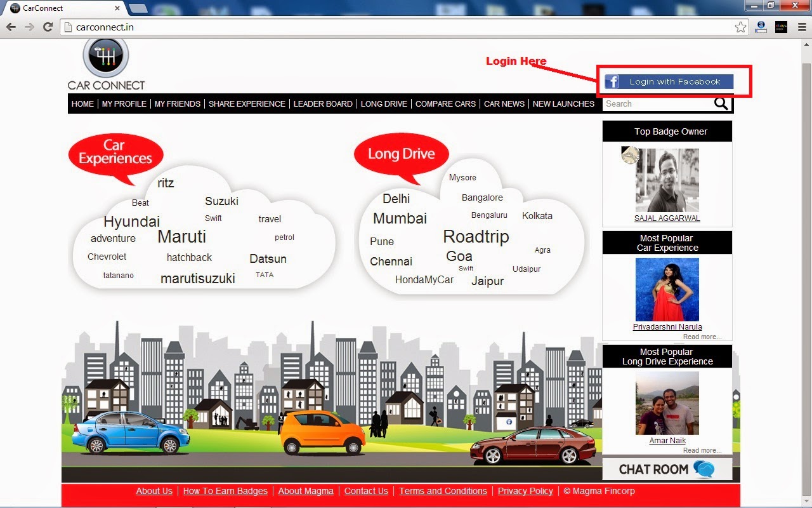The width and height of the screenshot is (812, 508).
Task: Click the Pune tag
Action: click(382, 241)
